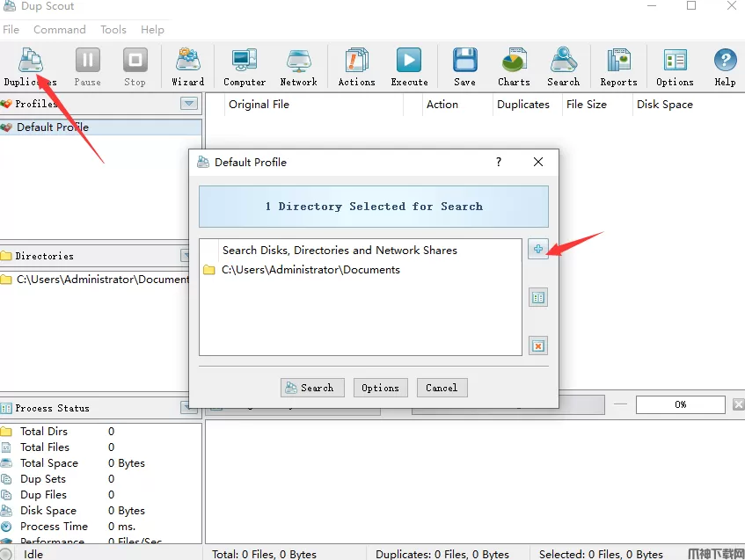
Task: Click the edit directory list button in dialog
Action: point(537,298)
